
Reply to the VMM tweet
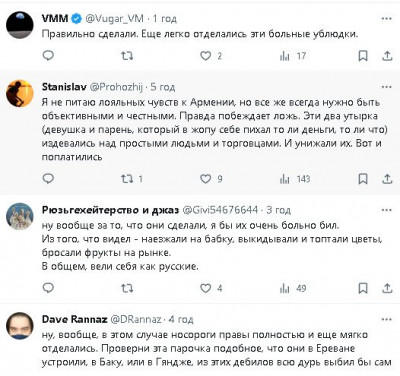coord(48,55)
